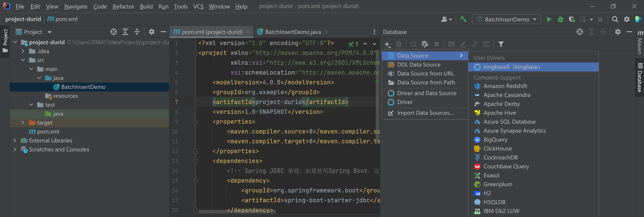Toggle the Maven tool window side tab

pyautogui.click(x=640, y=42)
